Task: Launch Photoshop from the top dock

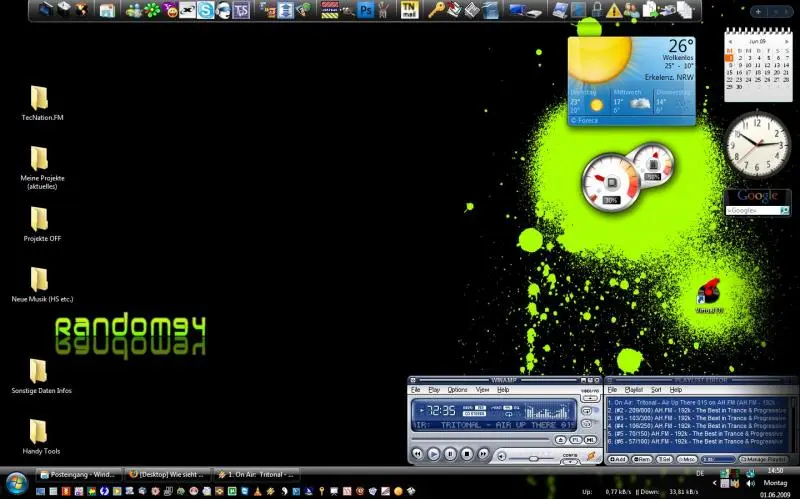Action: pos(366,11)
